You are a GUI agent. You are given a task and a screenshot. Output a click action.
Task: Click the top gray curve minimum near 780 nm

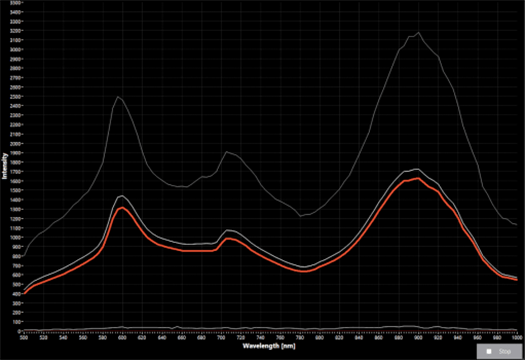(300, 216)
